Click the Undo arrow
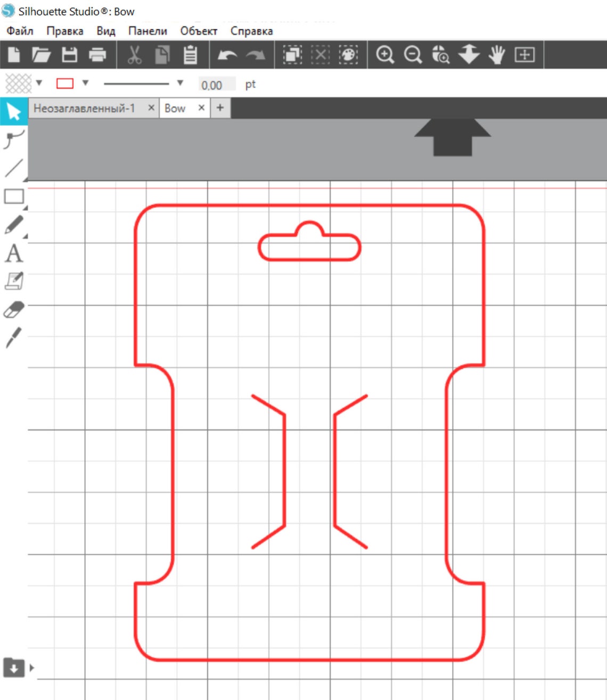The width and height of the screenshot is (607, 700). coord(227,55)
